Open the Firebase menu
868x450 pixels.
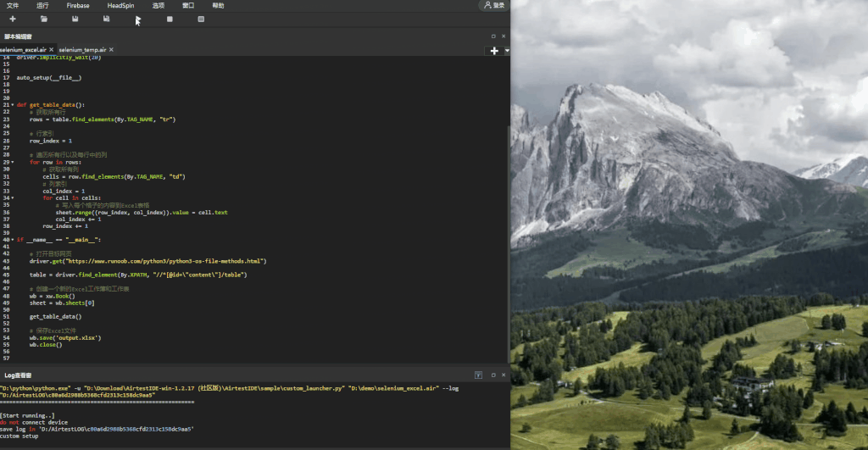pos(78,6)
